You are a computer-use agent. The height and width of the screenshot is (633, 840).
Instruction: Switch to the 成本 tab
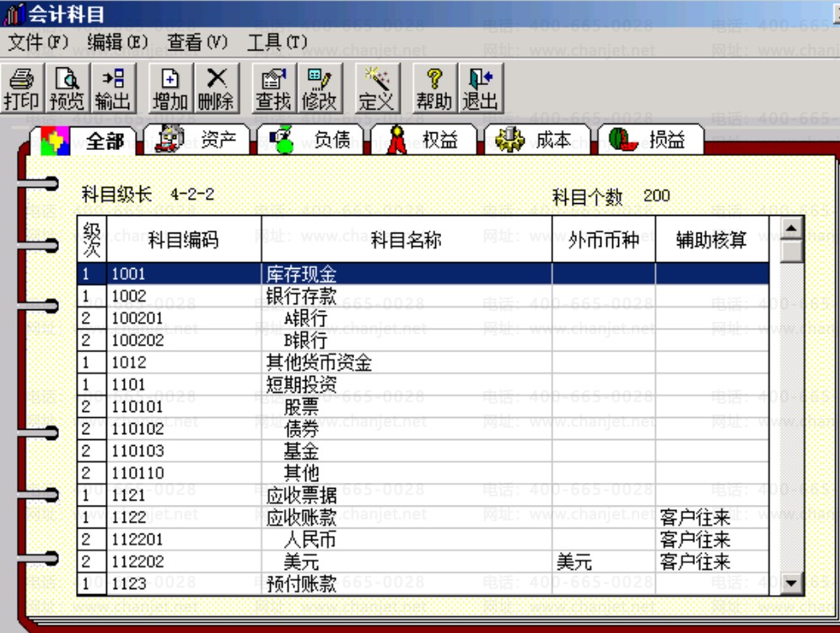(x=536, y=140)
